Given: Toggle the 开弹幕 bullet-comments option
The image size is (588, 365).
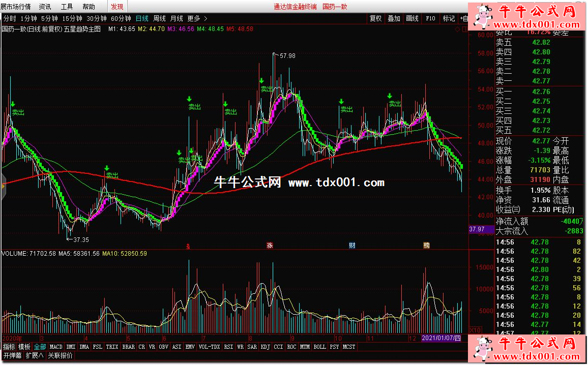Looking at the screenshot, I should point(12,356).
